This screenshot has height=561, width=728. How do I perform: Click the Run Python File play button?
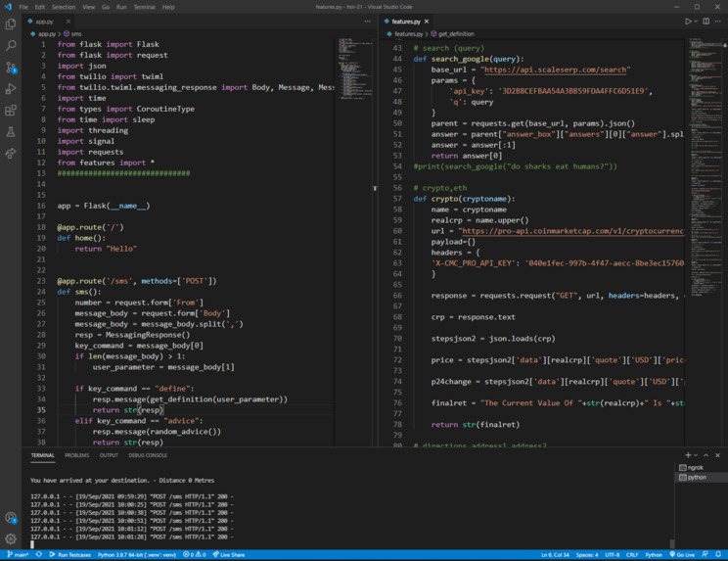point(689,21)
